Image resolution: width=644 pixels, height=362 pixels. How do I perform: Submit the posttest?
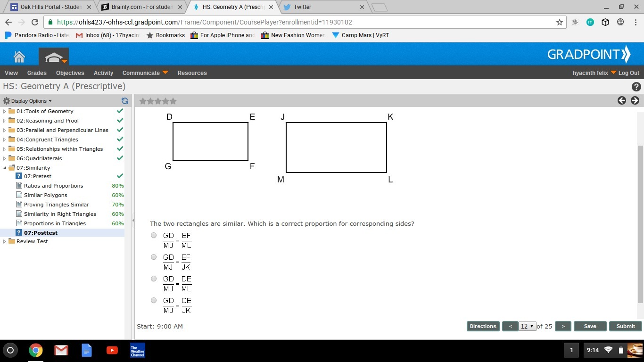[x=626, y=326]
